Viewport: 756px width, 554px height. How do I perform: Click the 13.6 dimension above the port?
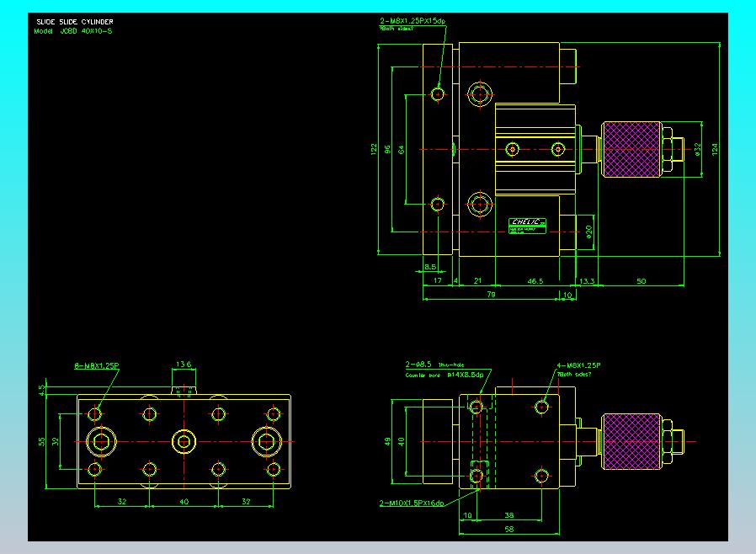pos(184,364)
